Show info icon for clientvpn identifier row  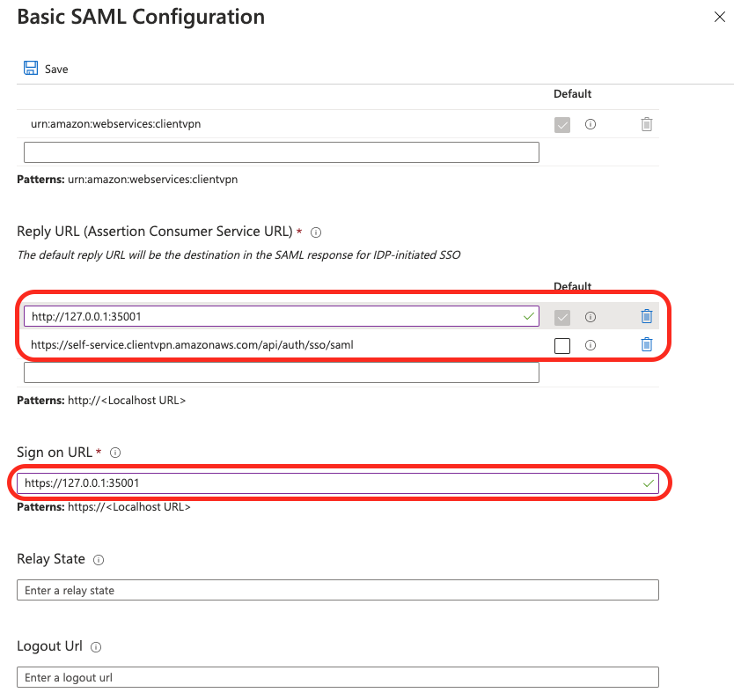pos(591,124)
